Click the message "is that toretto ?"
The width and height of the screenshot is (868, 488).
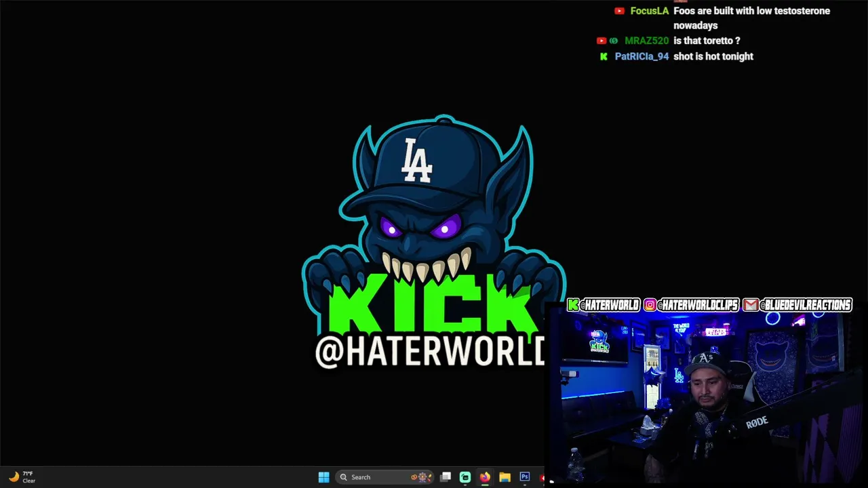707,41
